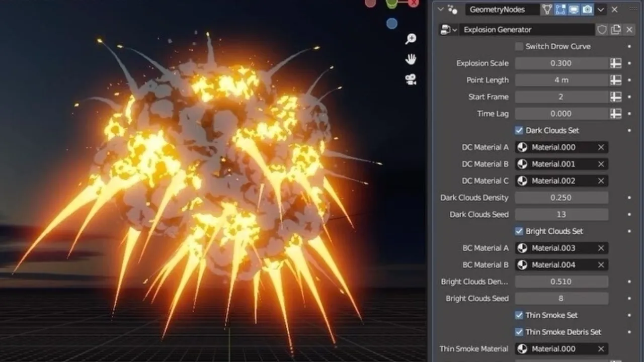The width and height of the screenshot is (644, 362).
Task: Toggle the render camera icon on the modifier
Action: click(x=586, y=10)
